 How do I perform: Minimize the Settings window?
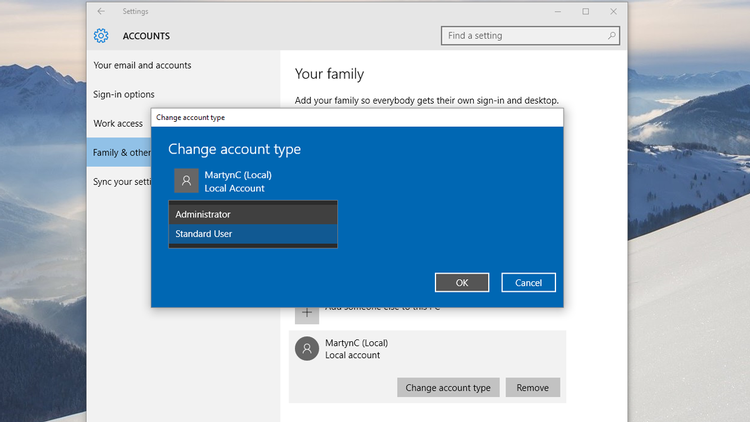(x=558, y=11)
